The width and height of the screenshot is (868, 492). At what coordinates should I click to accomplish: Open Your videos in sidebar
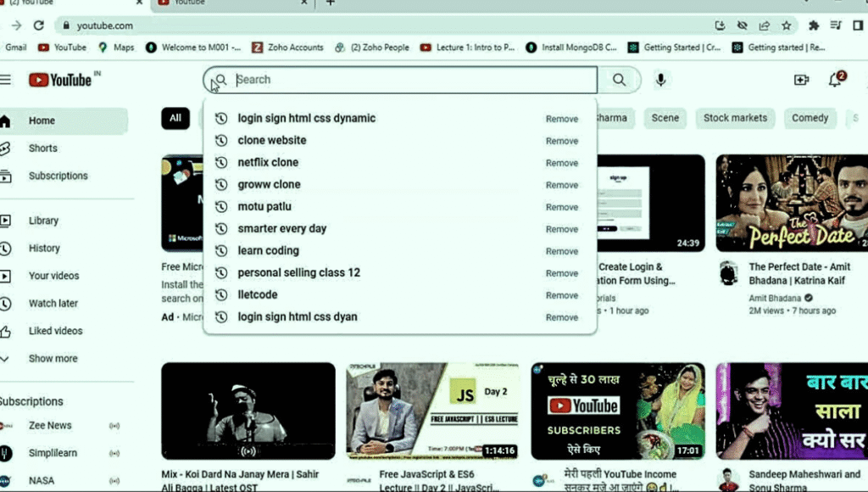click(x=53, y=276)
